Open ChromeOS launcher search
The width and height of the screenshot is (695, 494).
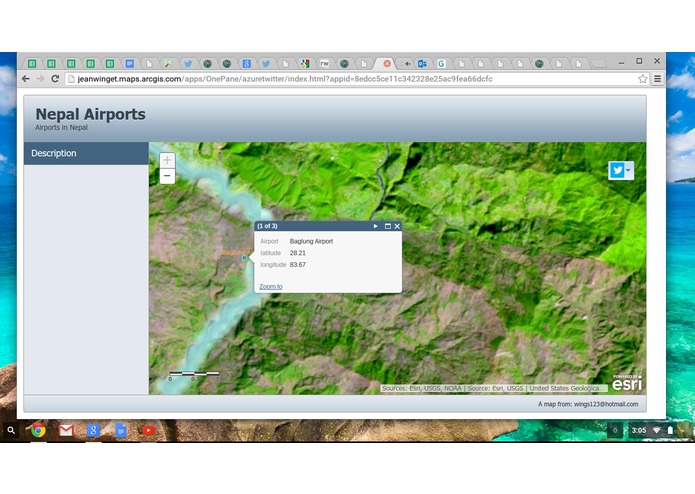11,430
